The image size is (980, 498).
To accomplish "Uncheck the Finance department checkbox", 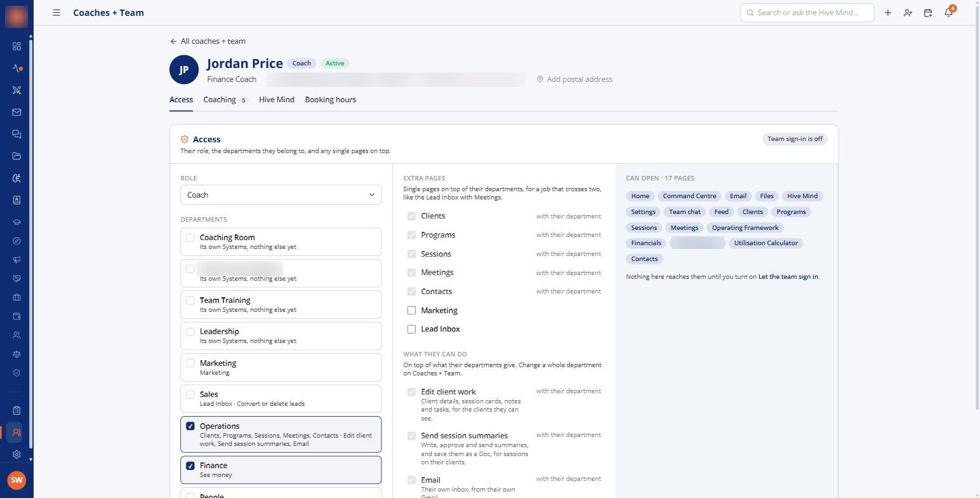I will point(190,466).
